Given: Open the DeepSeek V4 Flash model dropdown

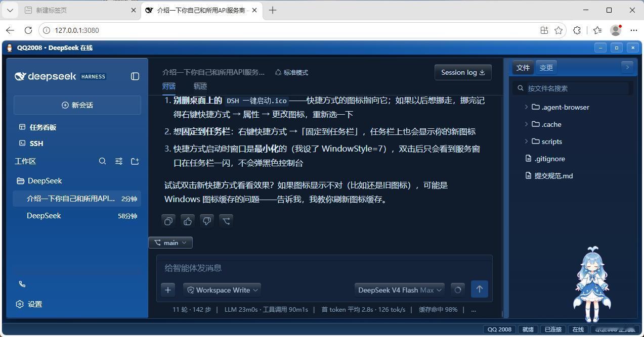Looking at the screenshot, I should point(400,290).
